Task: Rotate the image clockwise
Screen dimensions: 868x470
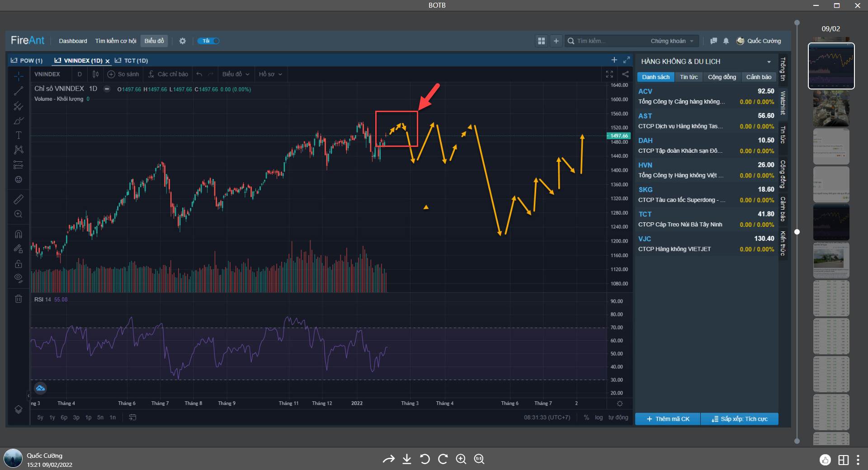Action: coord(443,459)
